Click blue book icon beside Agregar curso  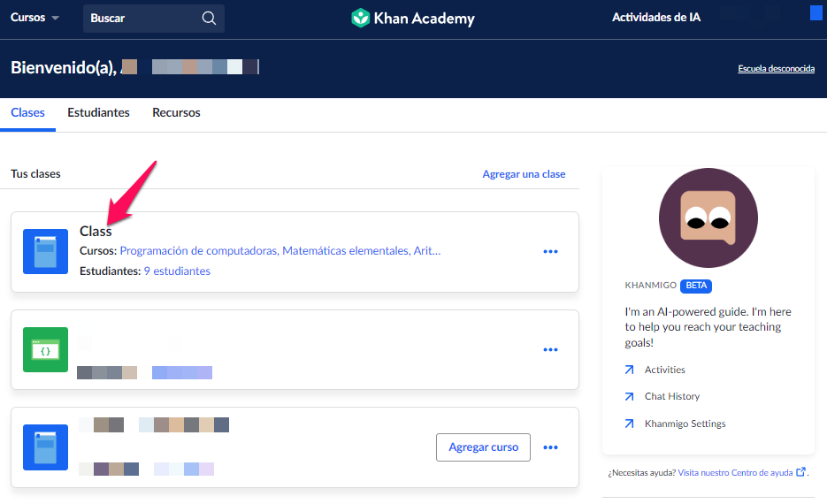coord(45,447)
